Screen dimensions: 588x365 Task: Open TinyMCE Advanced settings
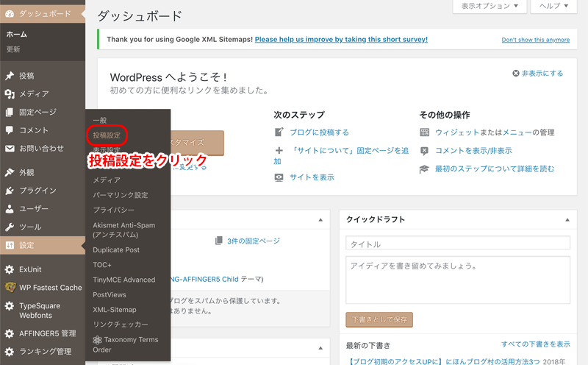click(x=123, y=280)
